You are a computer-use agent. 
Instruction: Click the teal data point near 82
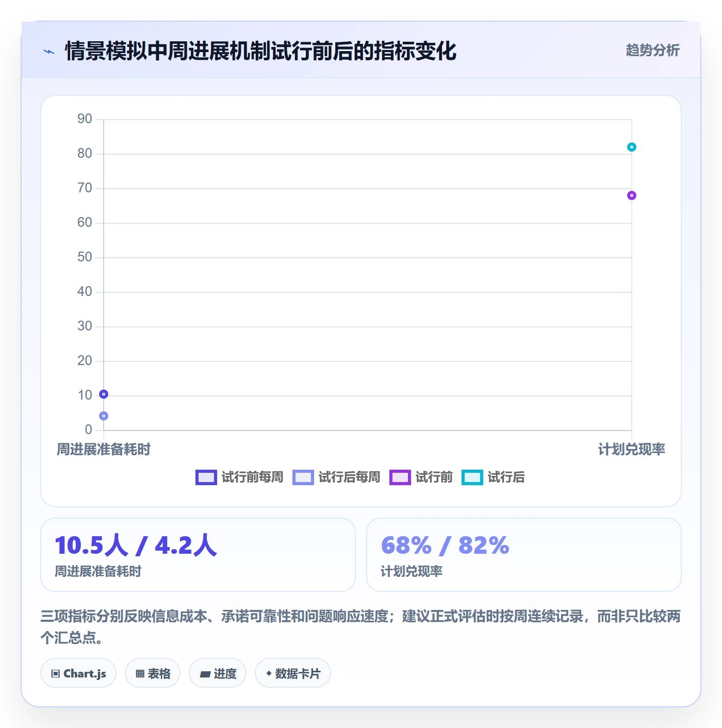pyautogui.click(x=632, y=147)
